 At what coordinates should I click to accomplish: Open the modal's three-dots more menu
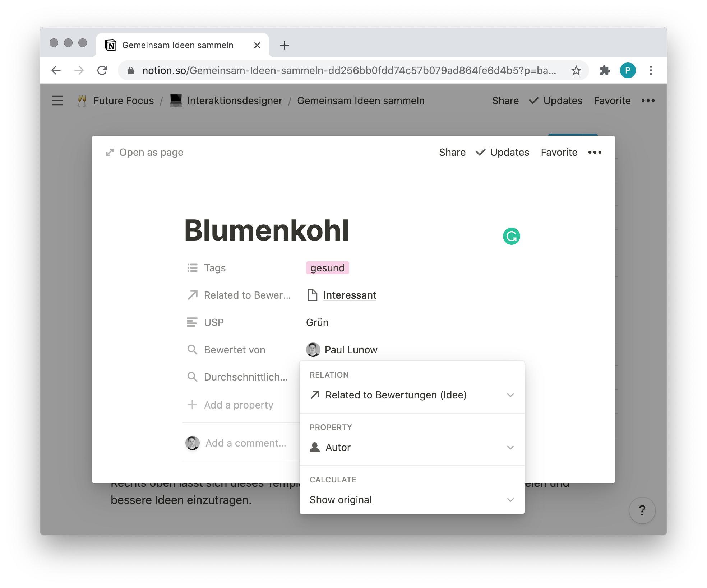(x=595, y=153)
